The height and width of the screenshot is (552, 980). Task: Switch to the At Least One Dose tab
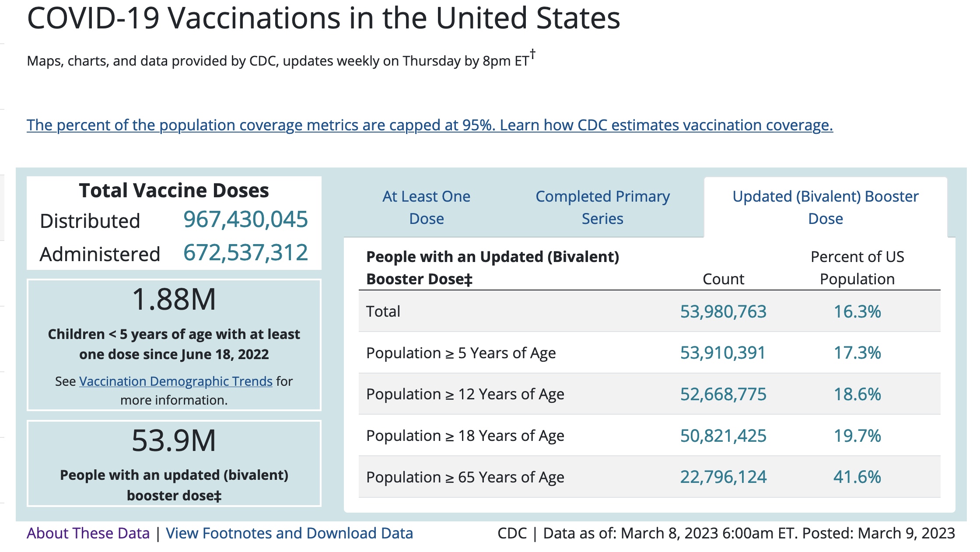coord(426,207)
